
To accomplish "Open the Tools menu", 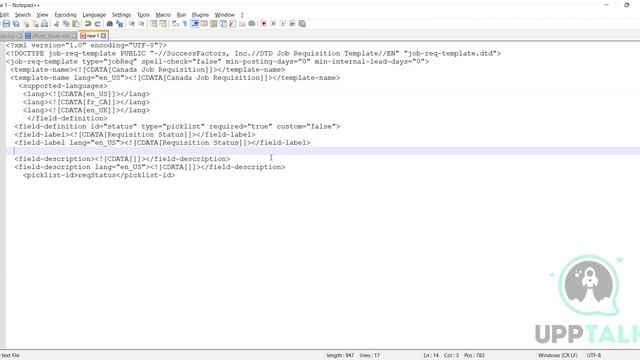I will click(143, 15).
